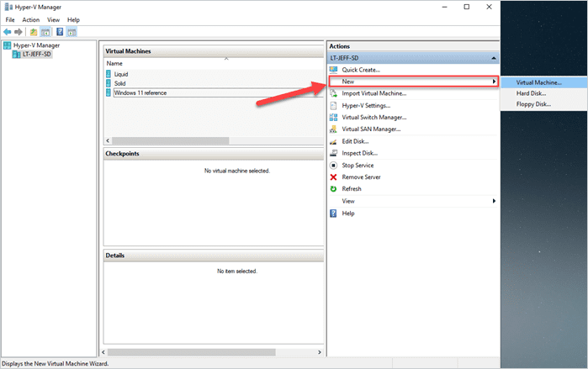Click the Virtual SAN Manager icon
The height and width of the screenshot is (369, 588).
[x=333, y=129]
